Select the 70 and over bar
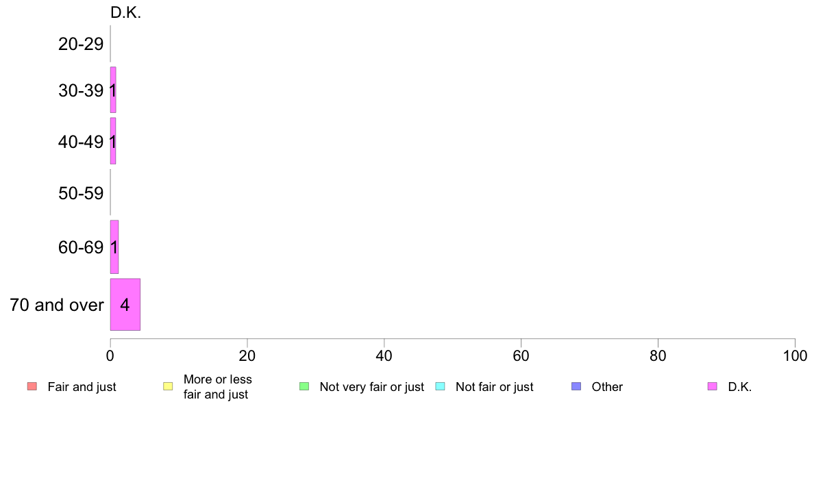814x504 pixels. click(x=125, y=304)
